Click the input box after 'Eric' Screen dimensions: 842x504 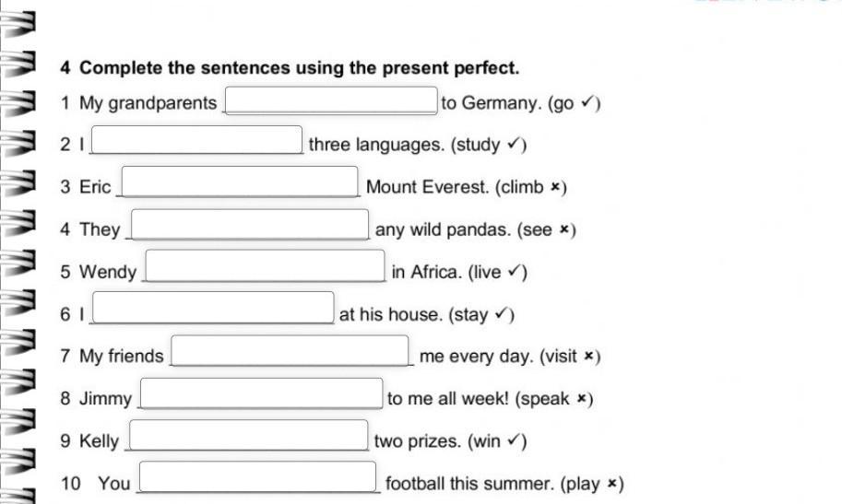click(240, 182)
